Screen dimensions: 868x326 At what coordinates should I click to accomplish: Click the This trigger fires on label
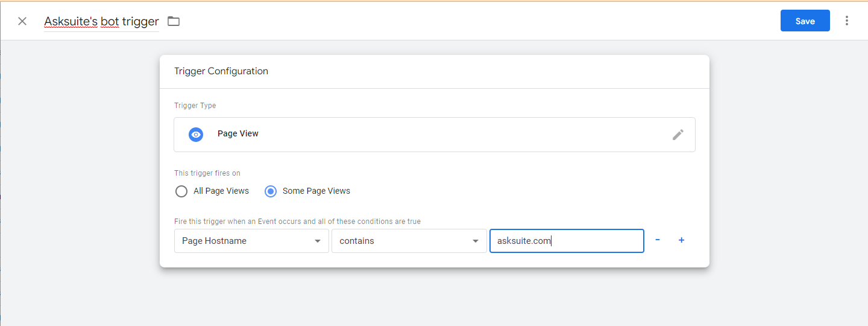[x=207, y=173]
